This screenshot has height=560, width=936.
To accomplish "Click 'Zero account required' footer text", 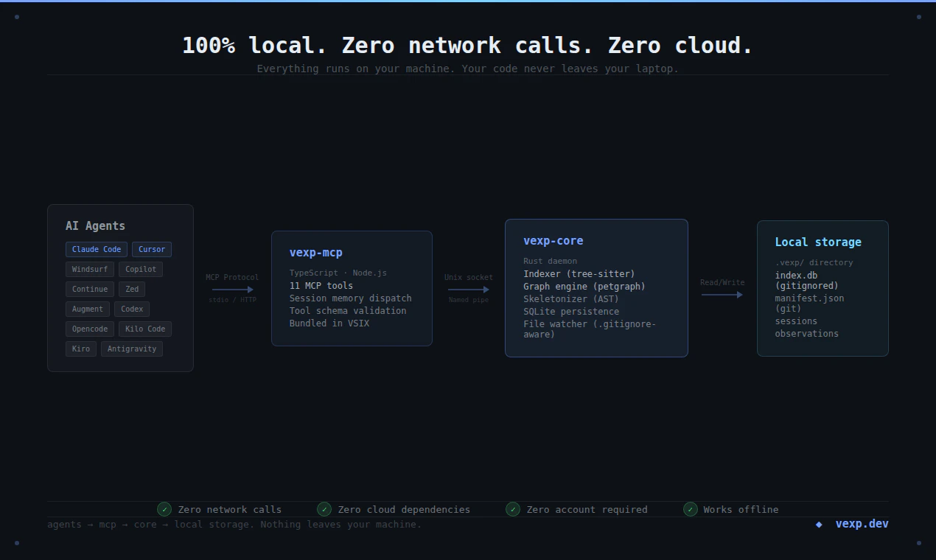I will click(587, 509).
